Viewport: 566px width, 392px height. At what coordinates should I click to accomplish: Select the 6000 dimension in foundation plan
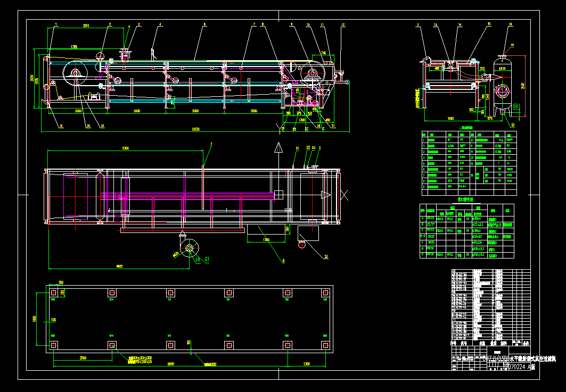click(x=171, y=364)
